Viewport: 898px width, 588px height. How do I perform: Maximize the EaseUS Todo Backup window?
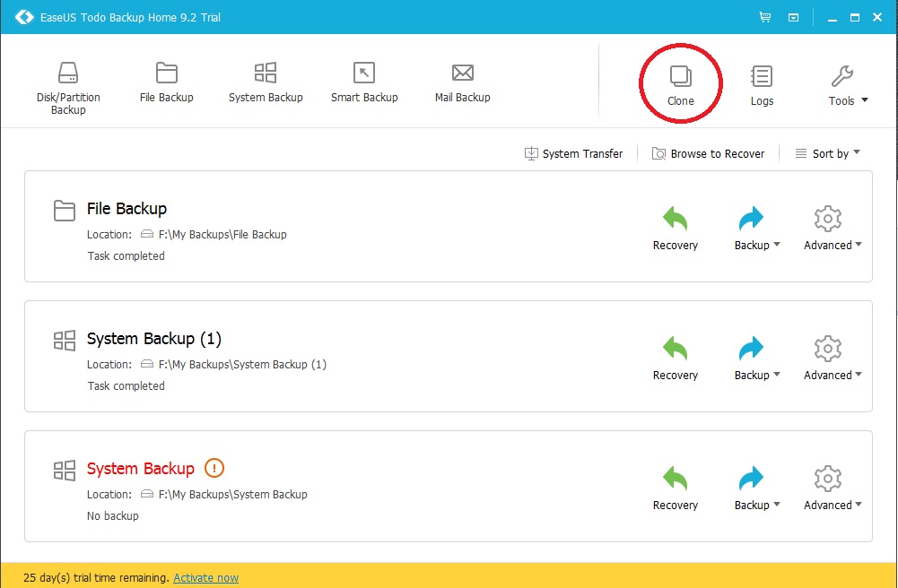pos(854,18)
